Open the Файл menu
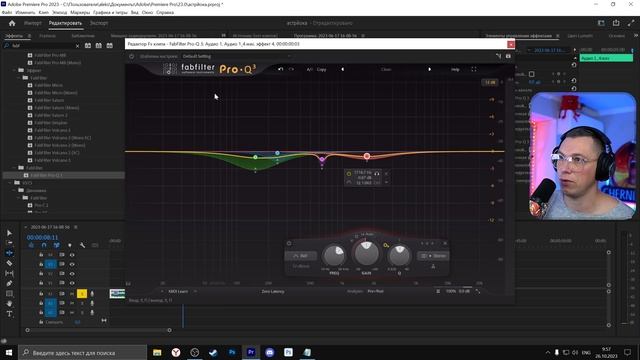 [x=7, y=13]
